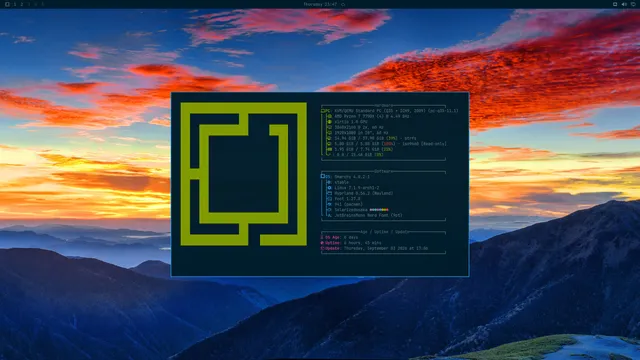Click the kernel icon beside Linux arch1

tap(330, 188)
